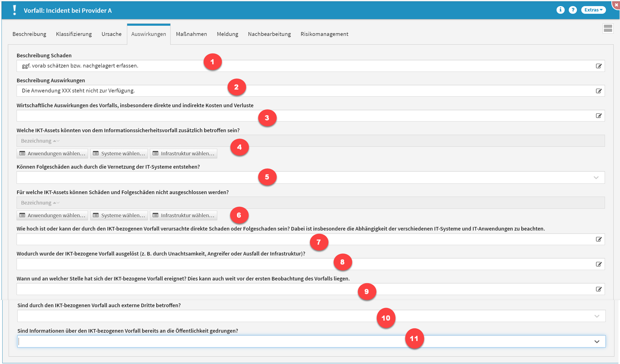Edit the Wirtschaftliche Auswirkungen field via icon
Viewport: 620px width, 364px height.
pyautogui.click(x=599, y=116)
